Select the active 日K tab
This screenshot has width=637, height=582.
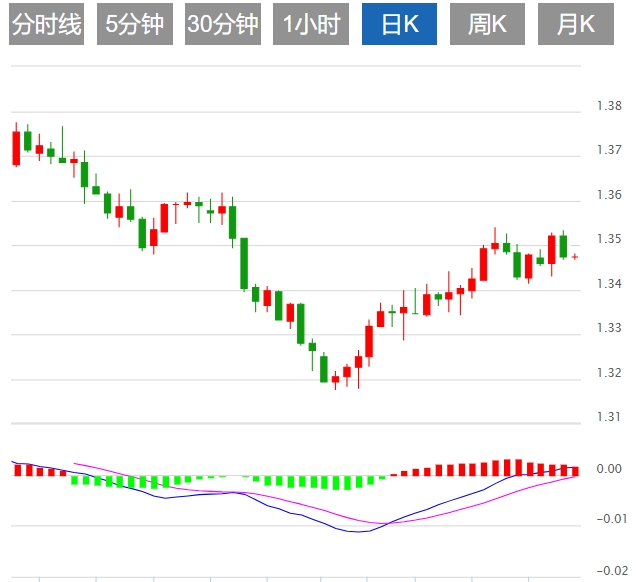tap(399, 24)
